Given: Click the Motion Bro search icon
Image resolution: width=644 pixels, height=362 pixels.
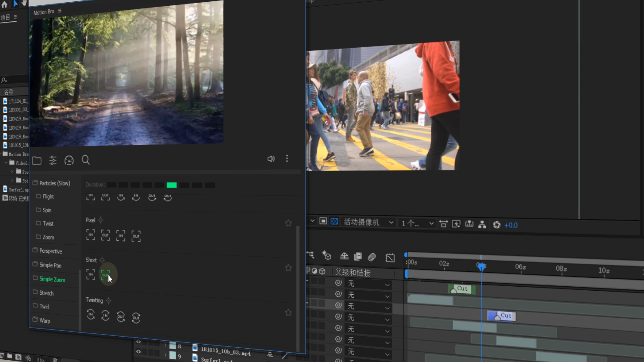Looking at the screenshot, I should pyautogui.click(x=86, y=160).
